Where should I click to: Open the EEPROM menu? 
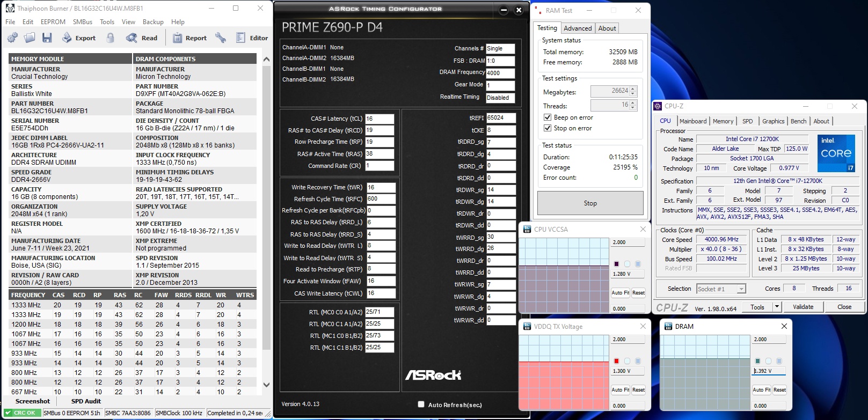coord(53,22)
